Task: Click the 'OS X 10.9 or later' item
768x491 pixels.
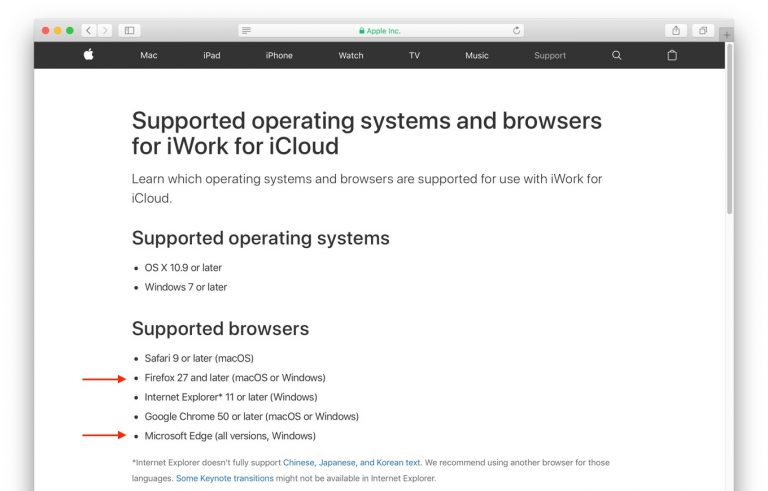Action: [183, 268]
